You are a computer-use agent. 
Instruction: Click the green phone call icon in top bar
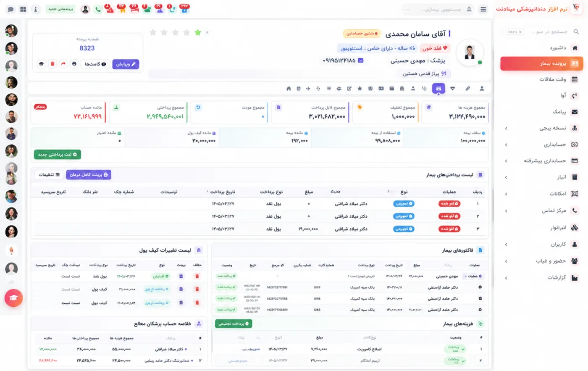tap(98, 9)
